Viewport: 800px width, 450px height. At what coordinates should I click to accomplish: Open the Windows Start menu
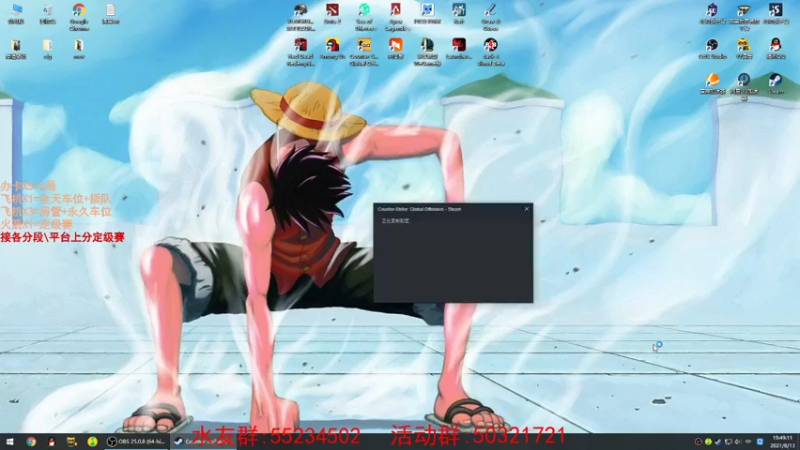click(10, 441)
